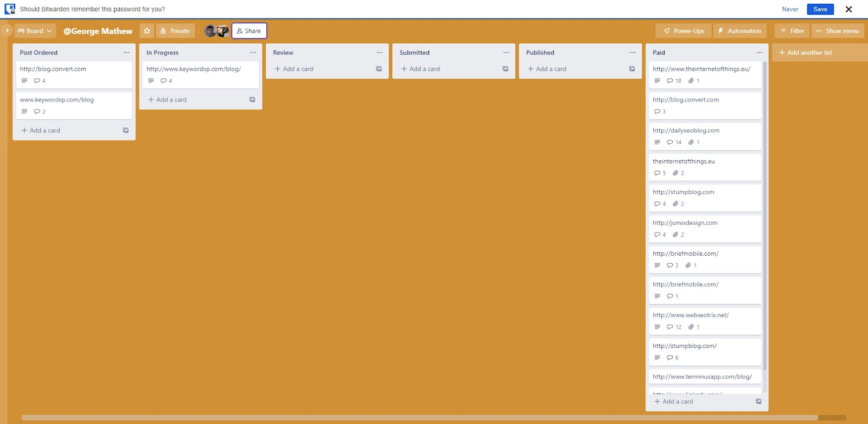868x424 pixels.
Task: Open http://jumixdesign.com card
Action: [705, 229]
